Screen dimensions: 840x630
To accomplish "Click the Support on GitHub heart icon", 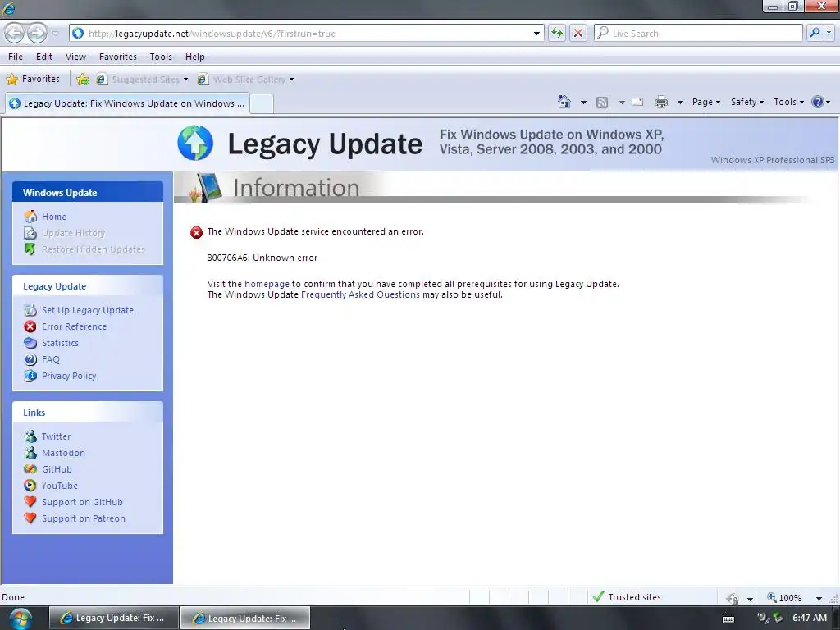I will [x=30, y=502].
